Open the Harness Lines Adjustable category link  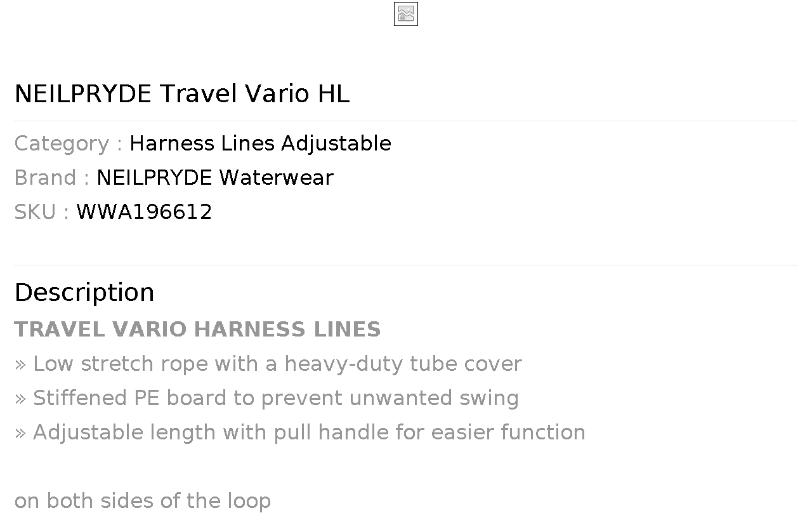[260, 143]
